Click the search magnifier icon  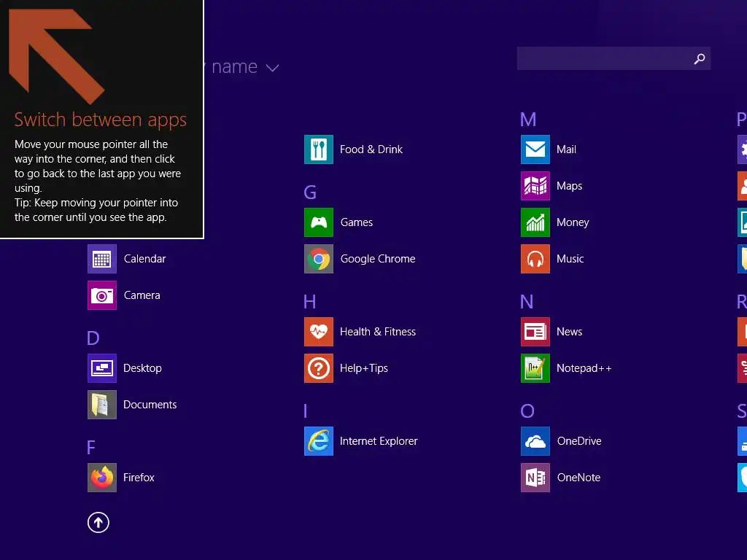[x=700, y=58]
